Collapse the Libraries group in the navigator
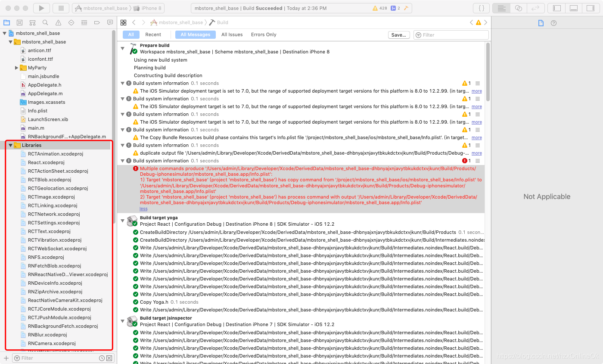Viewport: 603px width, 364px height. tap(10, 145)
